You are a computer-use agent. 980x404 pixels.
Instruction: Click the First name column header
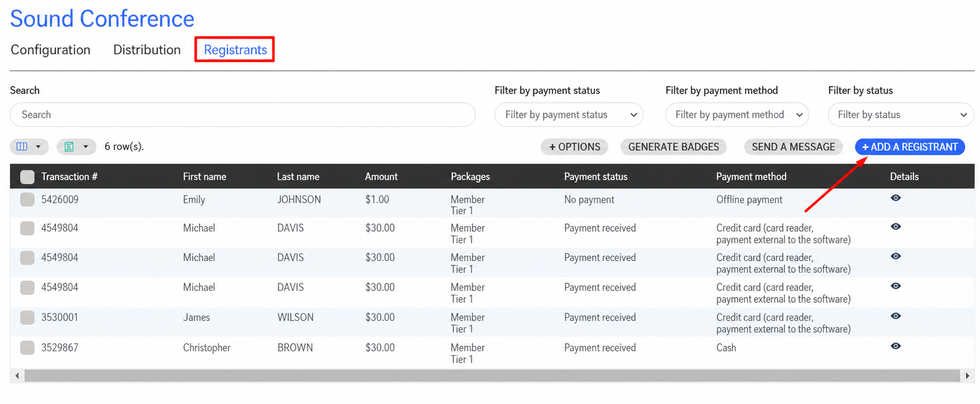(x=204, y=177)
